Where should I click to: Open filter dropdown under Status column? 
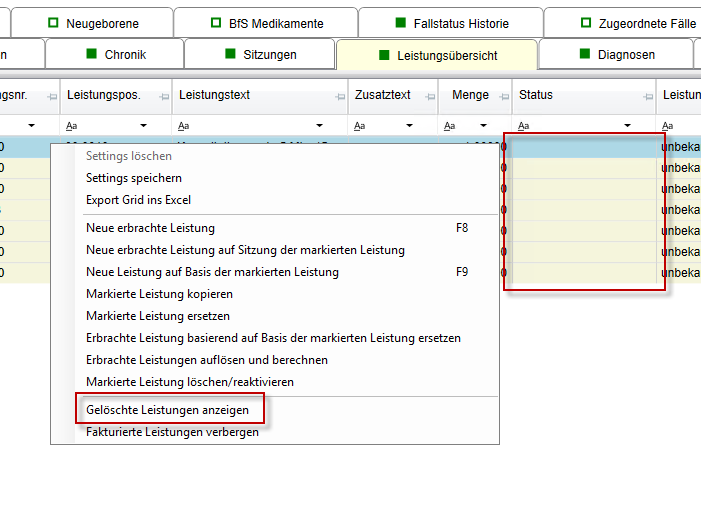point(627,126)
